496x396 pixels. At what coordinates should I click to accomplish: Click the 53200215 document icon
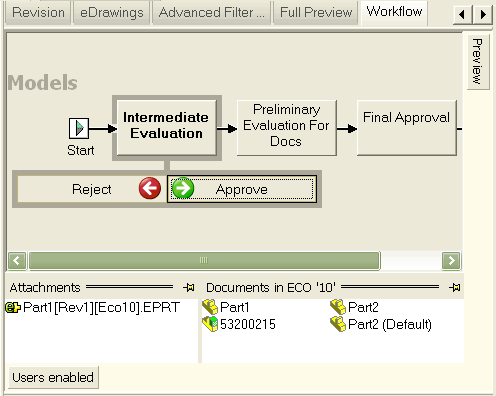pyautogui.click(x=210, y=324)
